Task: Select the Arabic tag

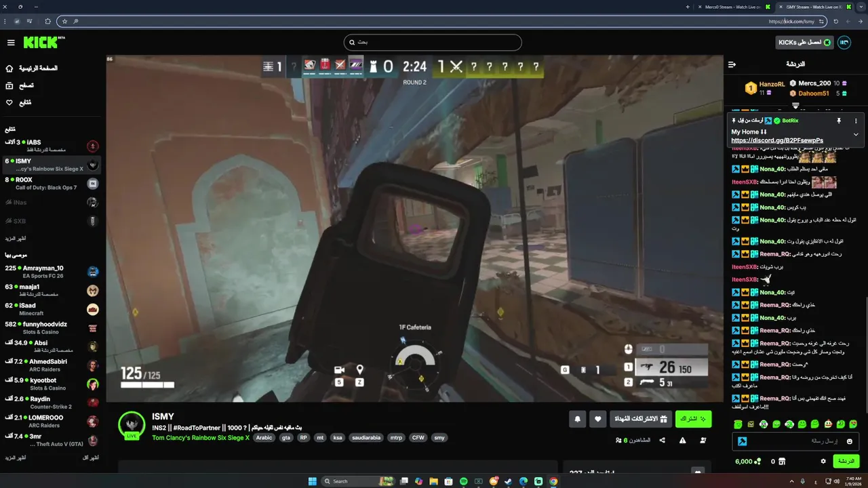Action: 264,438
